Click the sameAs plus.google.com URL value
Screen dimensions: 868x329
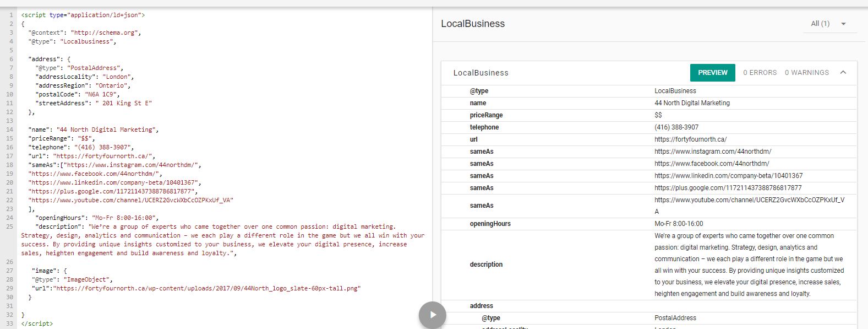point(728,188)
